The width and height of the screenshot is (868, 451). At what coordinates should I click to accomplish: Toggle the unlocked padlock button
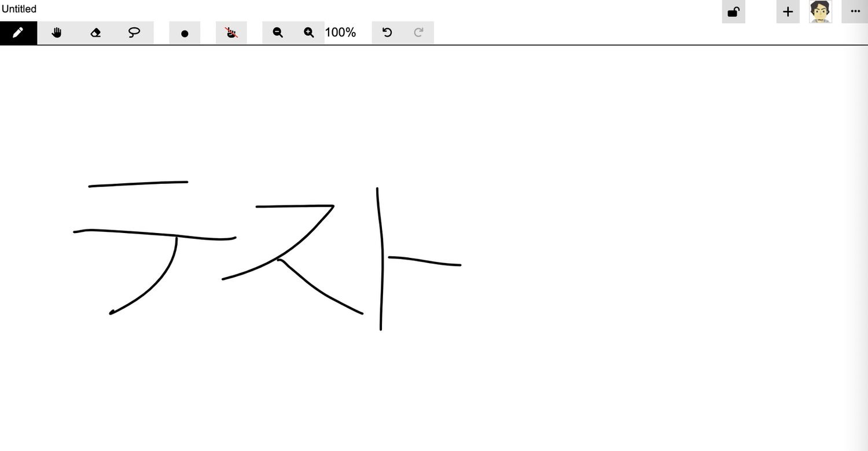click(x=733, y=12)
